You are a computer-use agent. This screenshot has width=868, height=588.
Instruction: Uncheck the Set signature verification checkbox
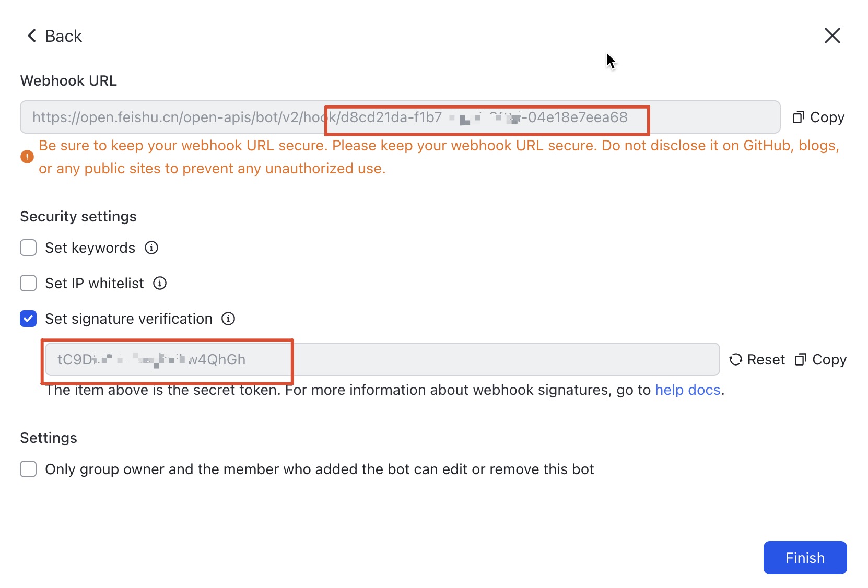(x=28, y=319)
